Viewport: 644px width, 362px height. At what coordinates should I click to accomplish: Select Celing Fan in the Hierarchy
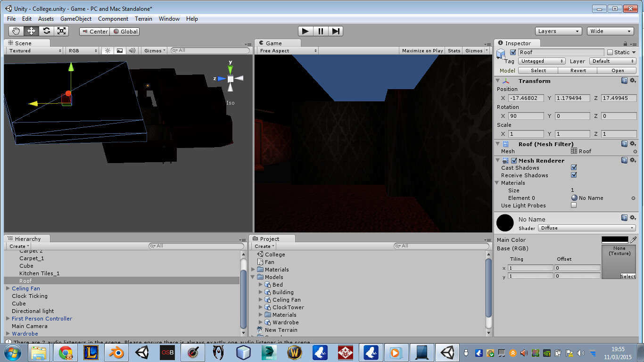pyautogui.click(x=26, y=288)
